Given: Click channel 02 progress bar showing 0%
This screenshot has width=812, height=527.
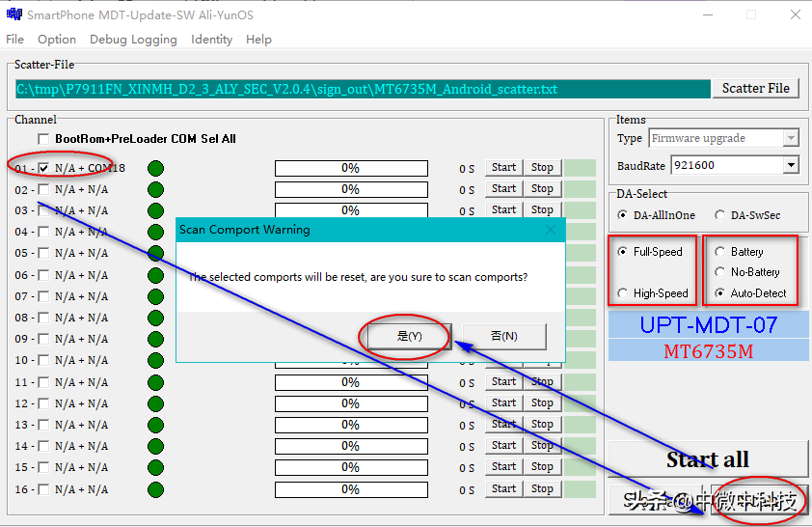Looking at the screenshot, I should point(351,189).
